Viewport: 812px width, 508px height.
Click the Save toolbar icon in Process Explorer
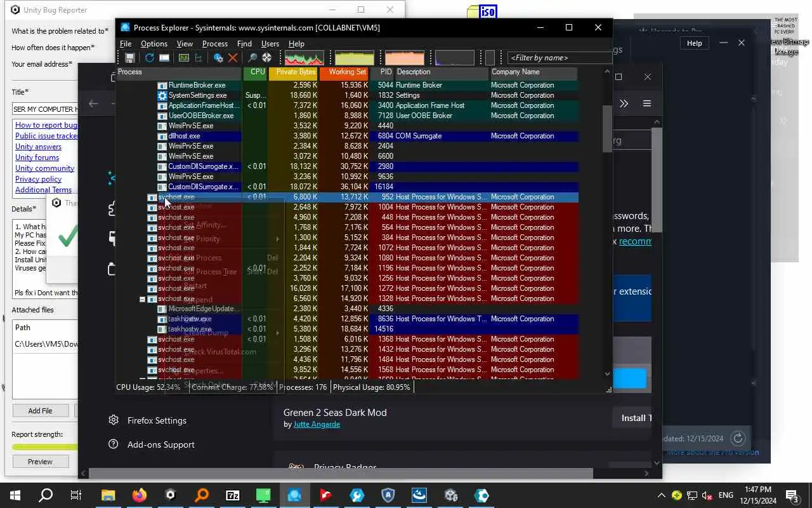(130, 58)
